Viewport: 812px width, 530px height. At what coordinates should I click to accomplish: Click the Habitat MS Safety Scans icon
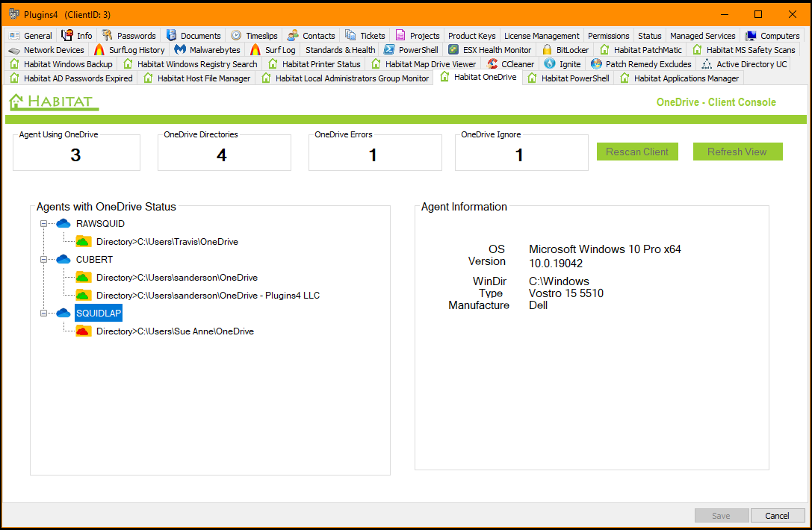click(x=697, y=50)
